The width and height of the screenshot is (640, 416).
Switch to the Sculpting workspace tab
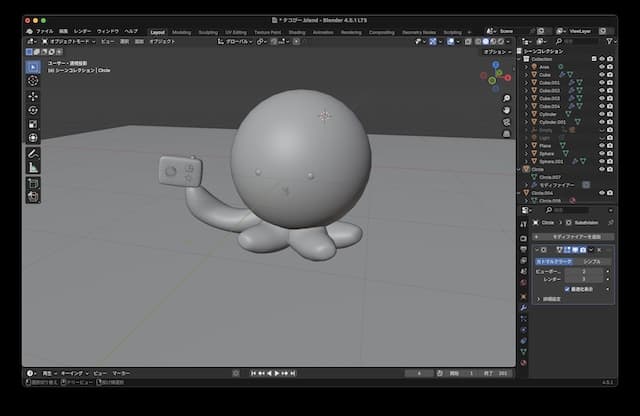[208, 32]
